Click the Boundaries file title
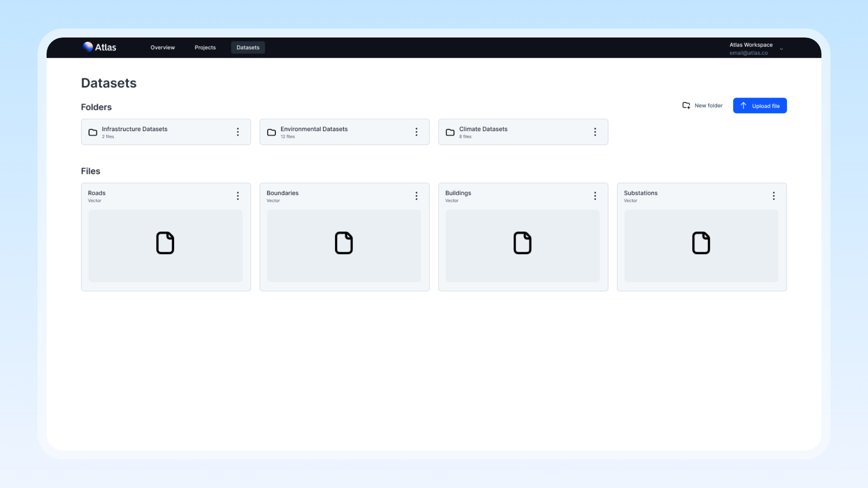The image size is (868, 488). [x=283, y=193]
